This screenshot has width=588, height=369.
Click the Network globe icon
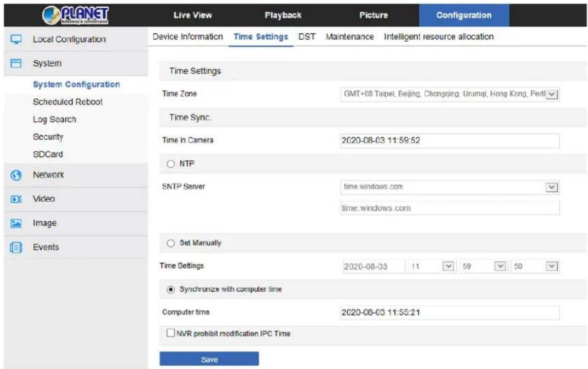coord(16,175)
